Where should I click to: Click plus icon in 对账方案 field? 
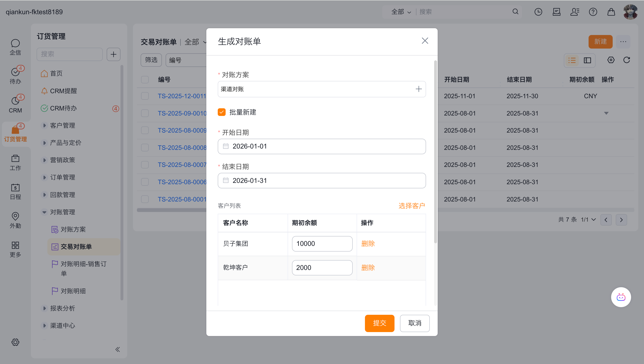[418, 89]
